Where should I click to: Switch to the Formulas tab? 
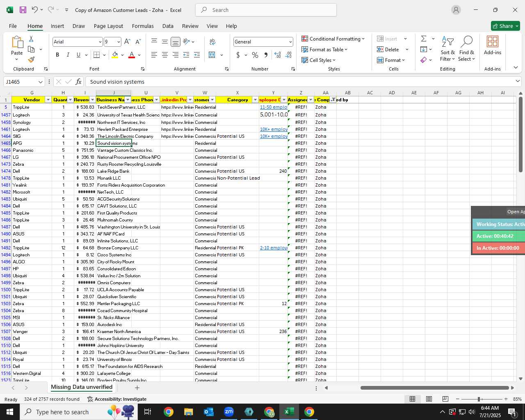point(143,26)
